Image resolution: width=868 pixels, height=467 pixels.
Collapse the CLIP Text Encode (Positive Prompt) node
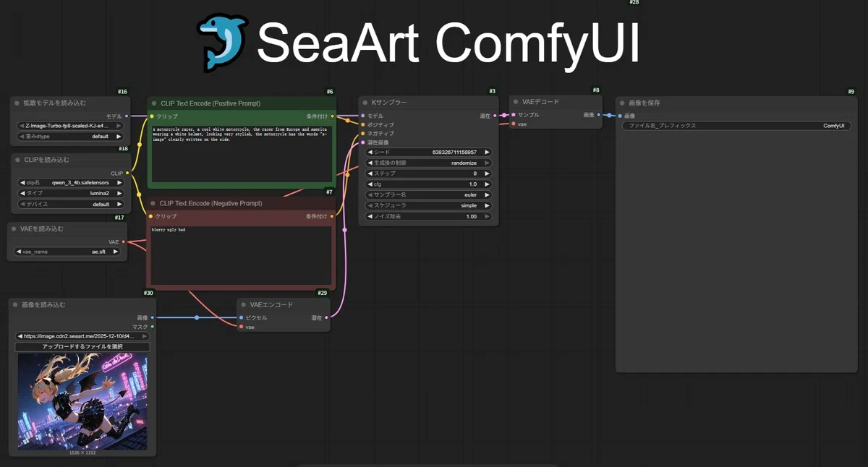(x=153, y=103)
